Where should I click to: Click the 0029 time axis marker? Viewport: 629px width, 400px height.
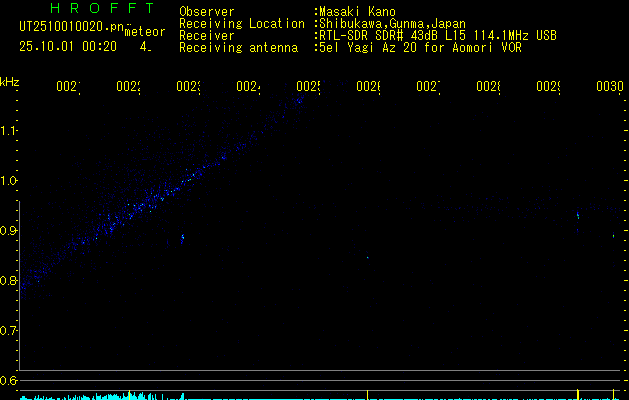548,86
